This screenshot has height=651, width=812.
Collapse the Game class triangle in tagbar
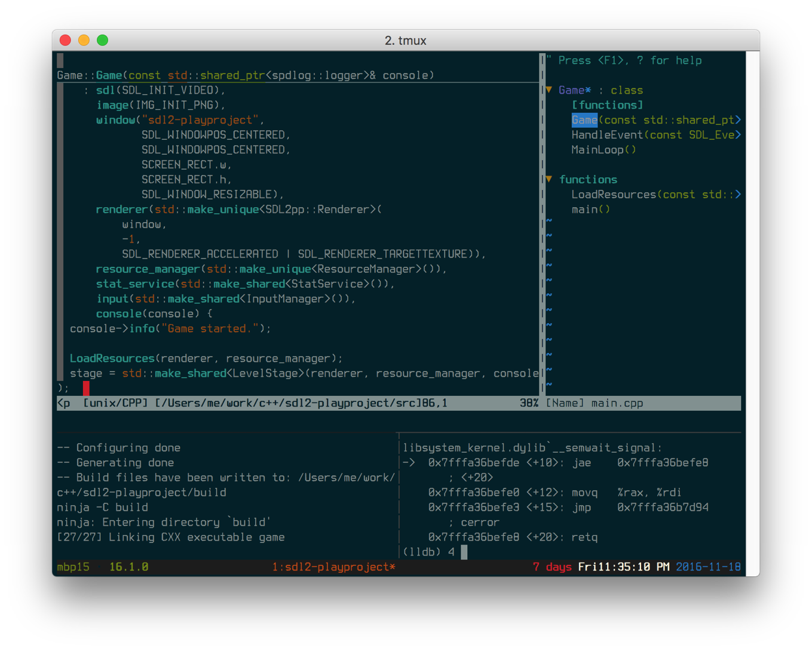[549, 90]
